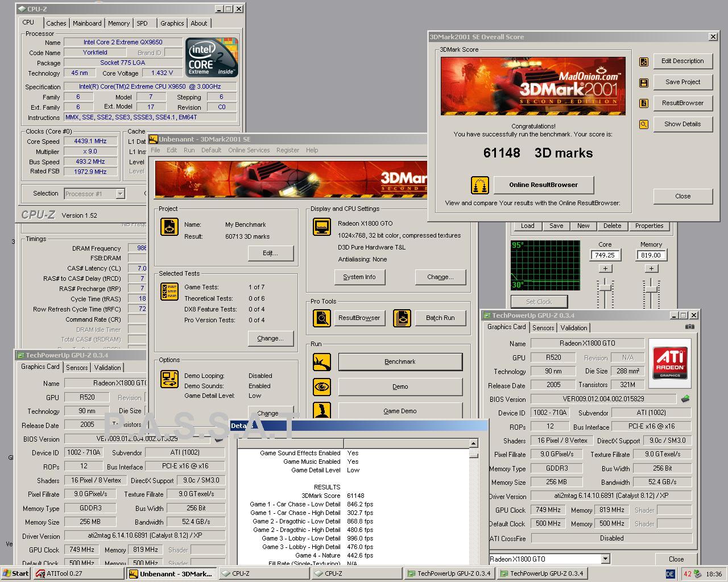728x582 pixels.
Task: Click the Set Clock button in ATITool
Action: pos(539,302)
